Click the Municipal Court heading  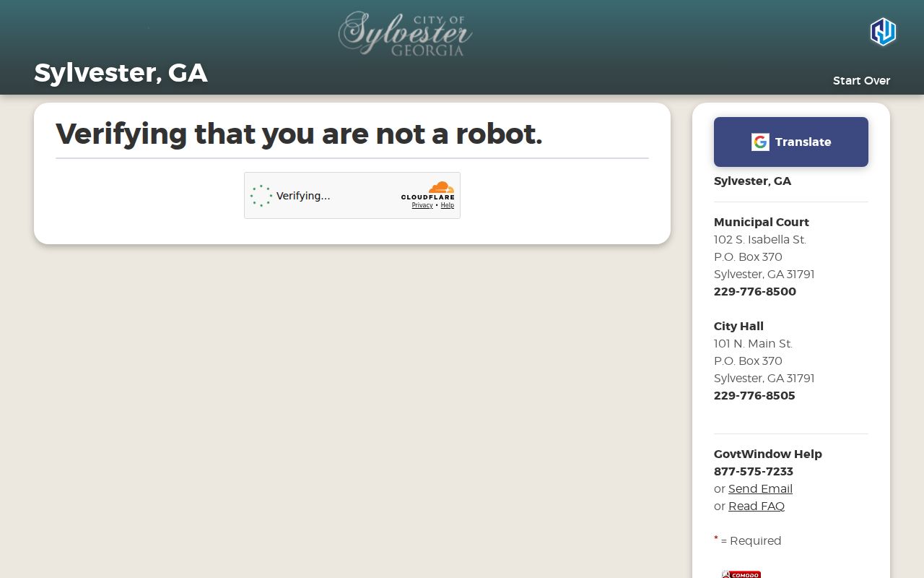[x=762, y=223]
